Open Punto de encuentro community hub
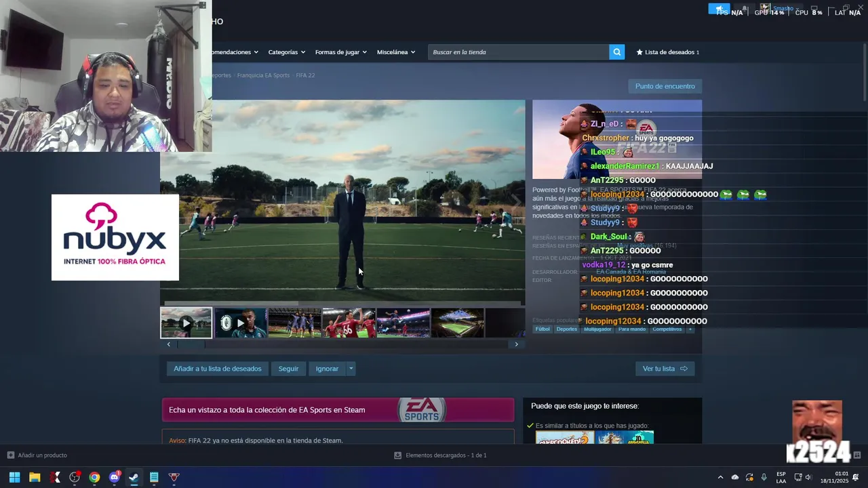 click(665, 86)
